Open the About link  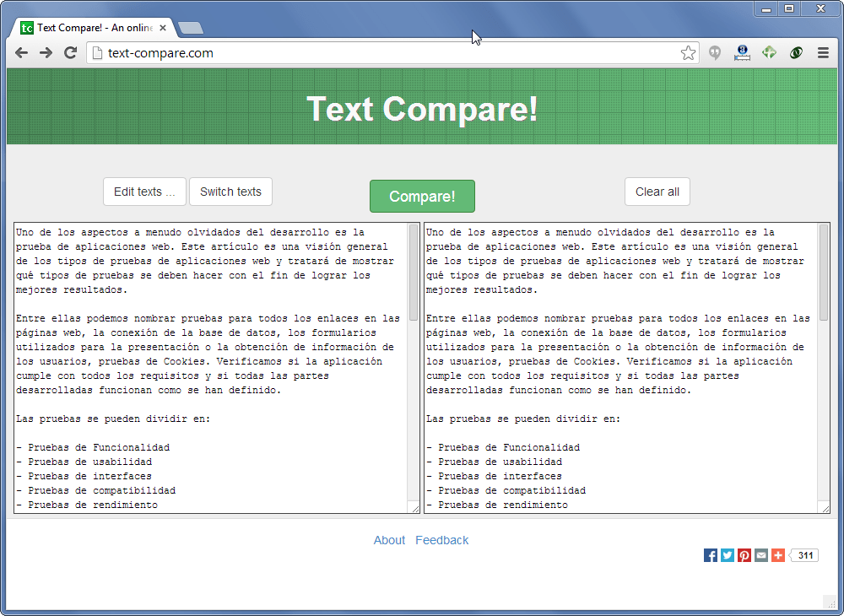click(389, 540)
